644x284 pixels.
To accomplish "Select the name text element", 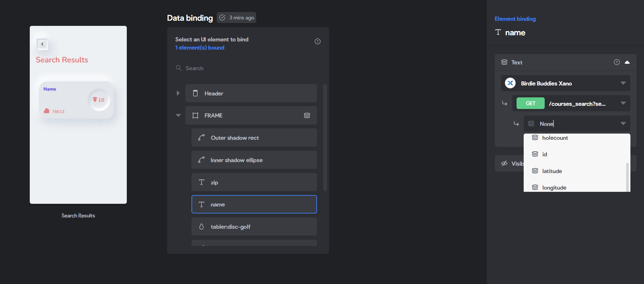I will point(254,204).
